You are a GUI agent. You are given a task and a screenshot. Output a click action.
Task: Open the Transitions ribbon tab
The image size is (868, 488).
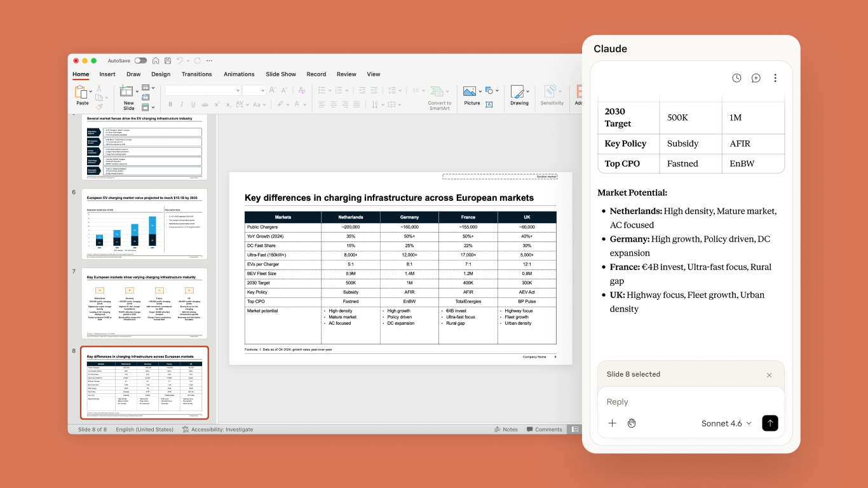pyautogui.click(x=197, y=74)
